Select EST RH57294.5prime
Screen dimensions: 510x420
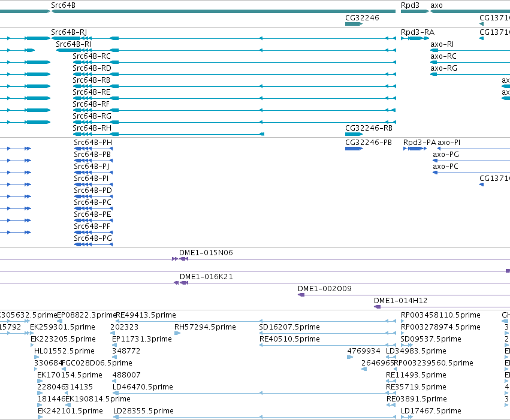[x=177, y=333]
